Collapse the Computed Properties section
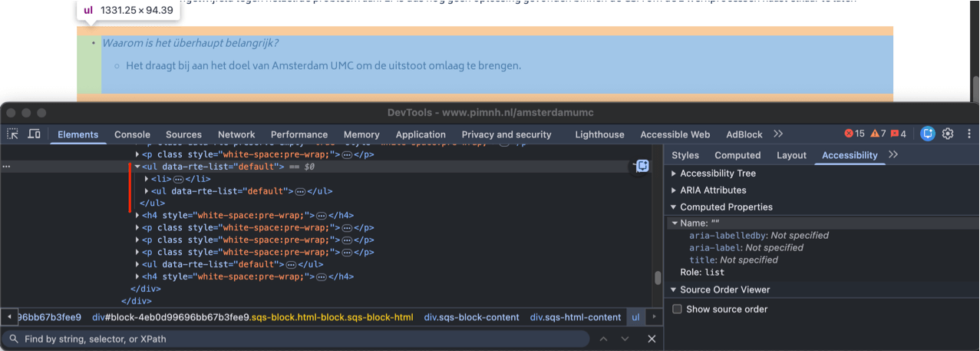 (674, 207)
